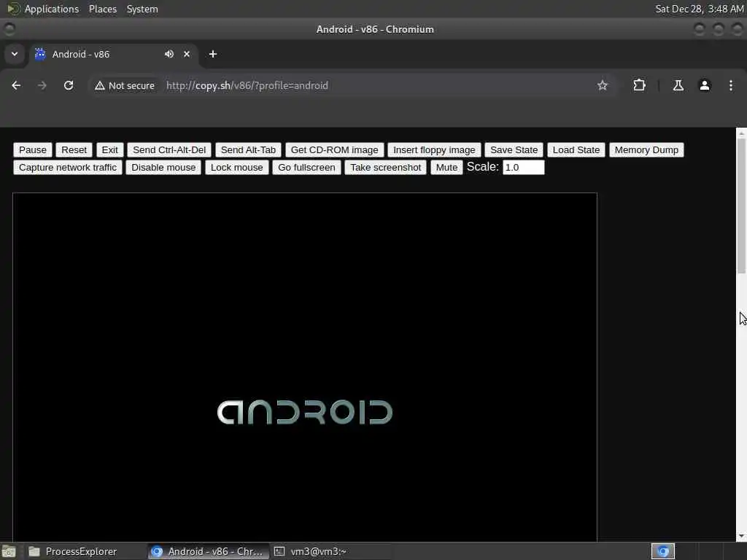The height and width of the screenshot is (560, 747).
Task: Click Memory Dump button
Action: click(x=646, y=150)
